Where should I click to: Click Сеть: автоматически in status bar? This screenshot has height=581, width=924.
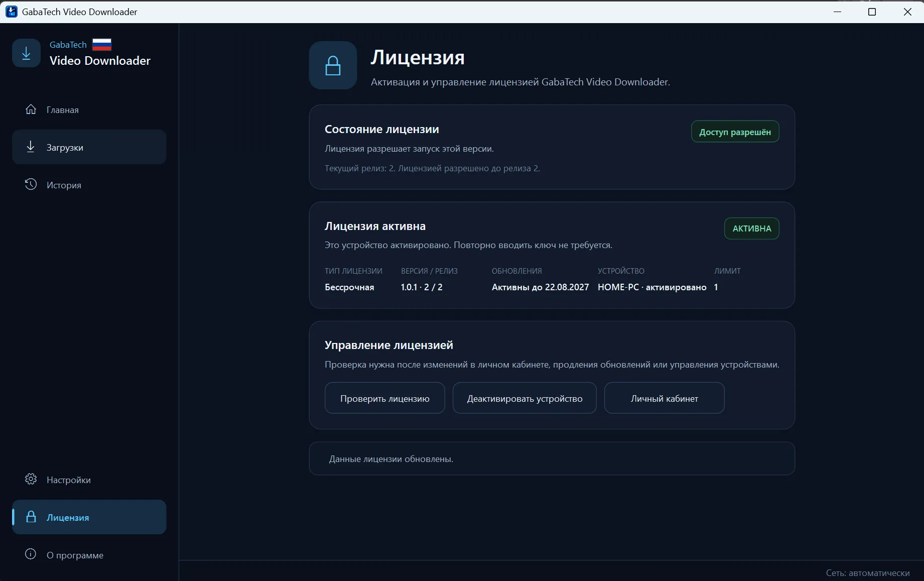tap(868, 573)
